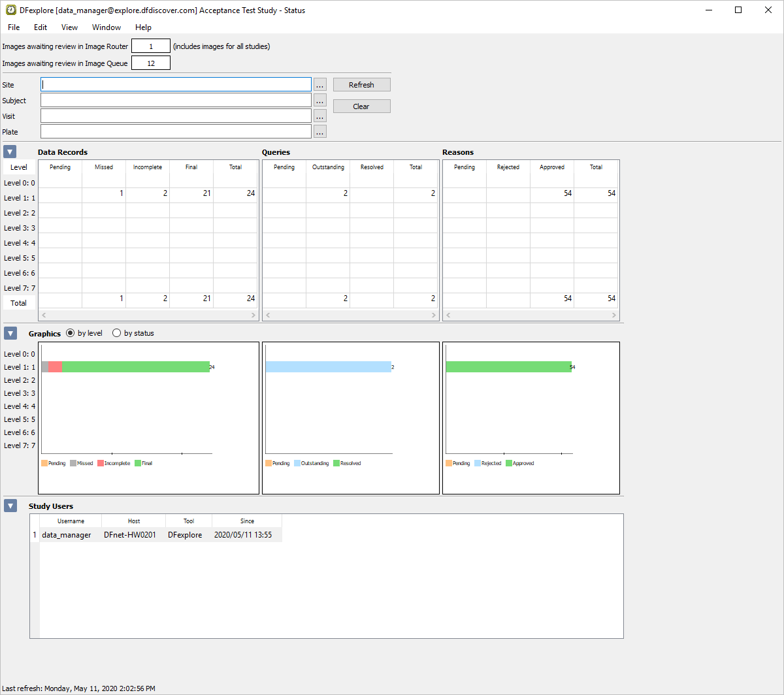
Task: Click into the Site input field
Action: click(176, 85)
